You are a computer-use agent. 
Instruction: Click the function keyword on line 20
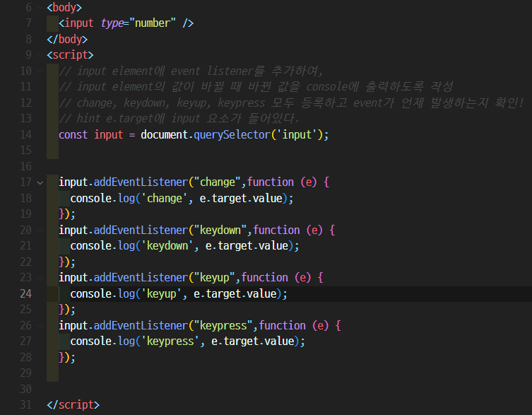[x=276, y=230]
